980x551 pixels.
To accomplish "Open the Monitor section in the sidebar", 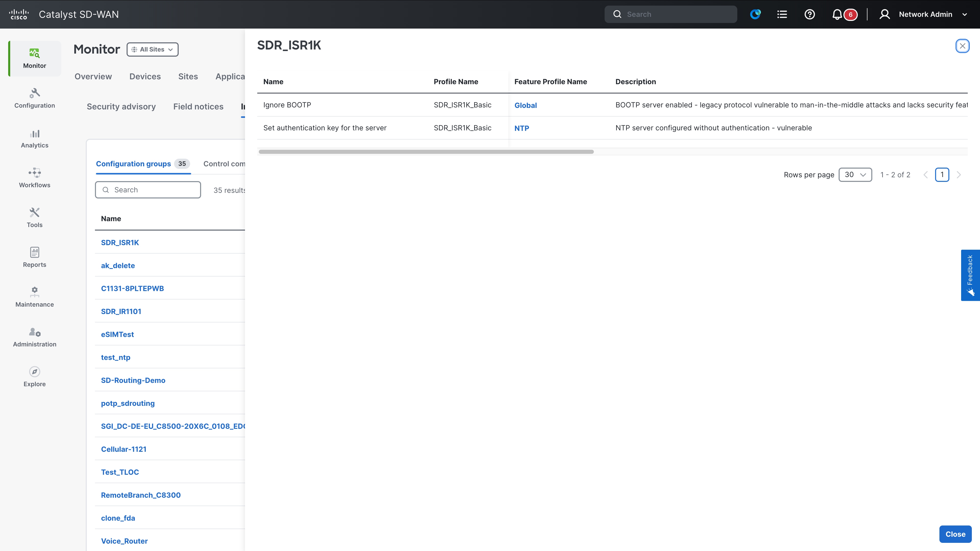I will (x=34, y=58).
